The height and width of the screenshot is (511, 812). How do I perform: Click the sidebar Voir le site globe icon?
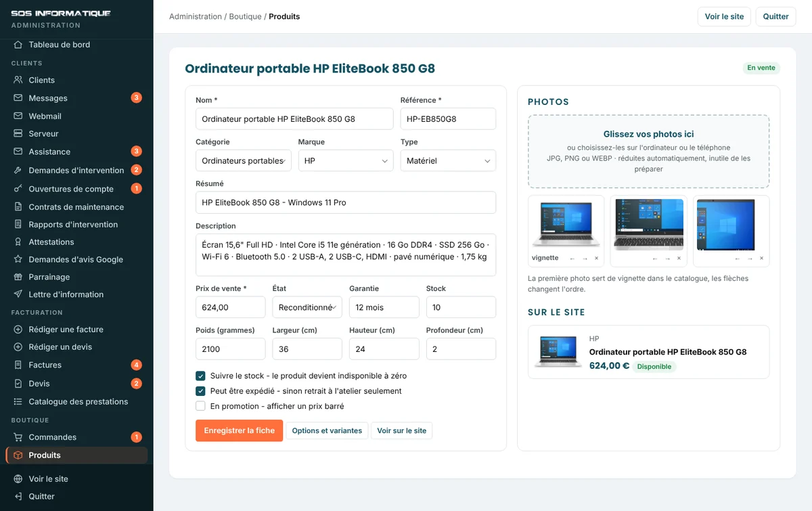point(18,479)
